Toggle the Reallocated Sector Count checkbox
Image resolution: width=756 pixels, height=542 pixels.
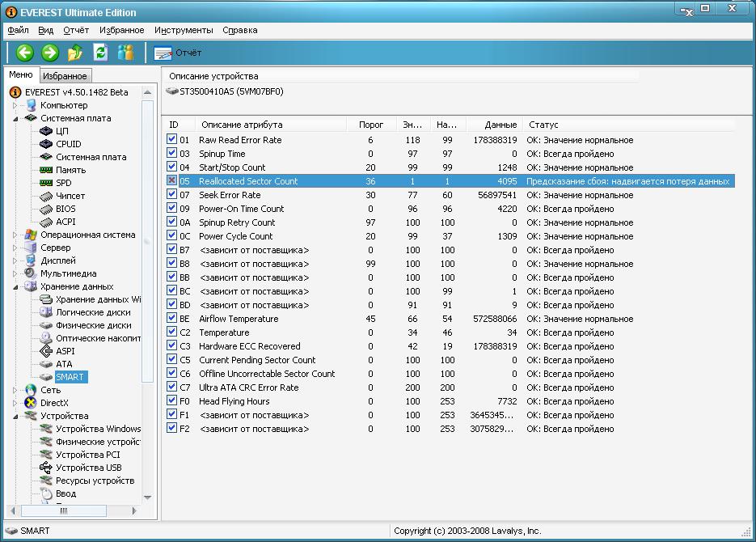(171, 181)
